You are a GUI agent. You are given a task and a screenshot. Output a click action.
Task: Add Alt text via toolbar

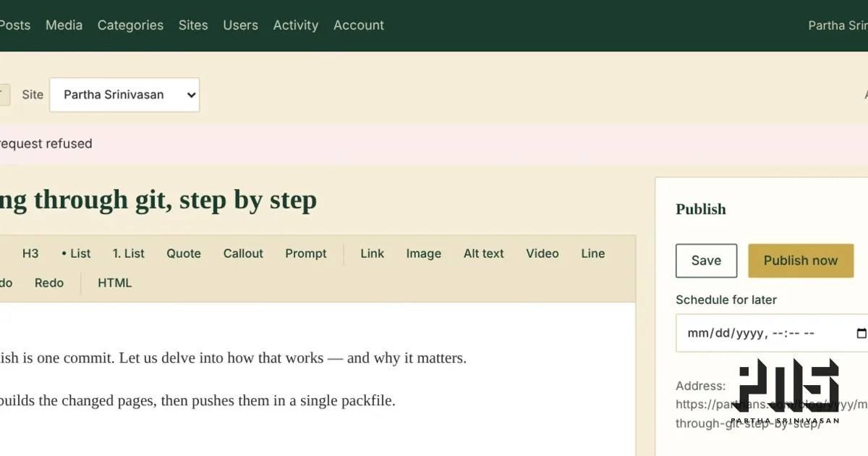(x=484, y=253)
